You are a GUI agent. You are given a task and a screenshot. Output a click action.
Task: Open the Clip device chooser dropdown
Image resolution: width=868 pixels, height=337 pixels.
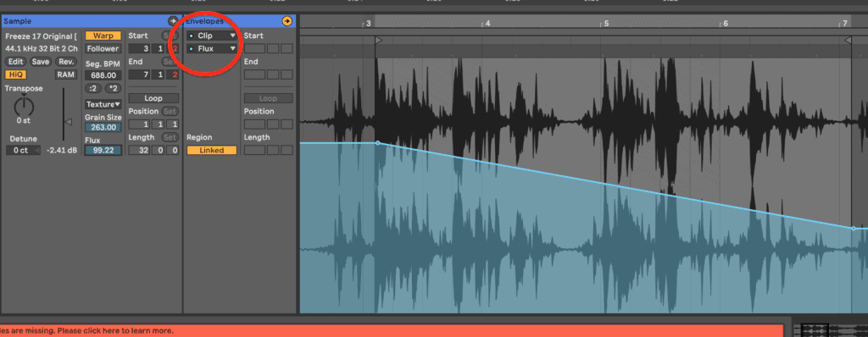pos(211,36)
